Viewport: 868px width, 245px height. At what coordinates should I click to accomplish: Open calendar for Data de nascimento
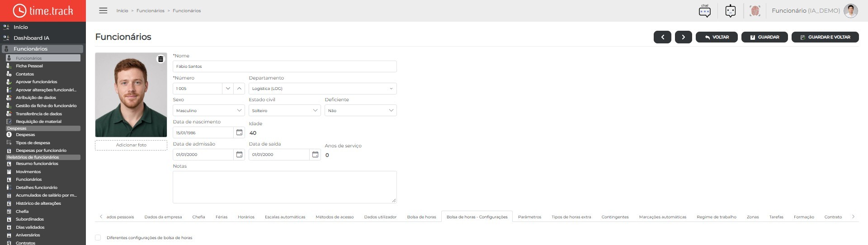[x=239, y=132]
